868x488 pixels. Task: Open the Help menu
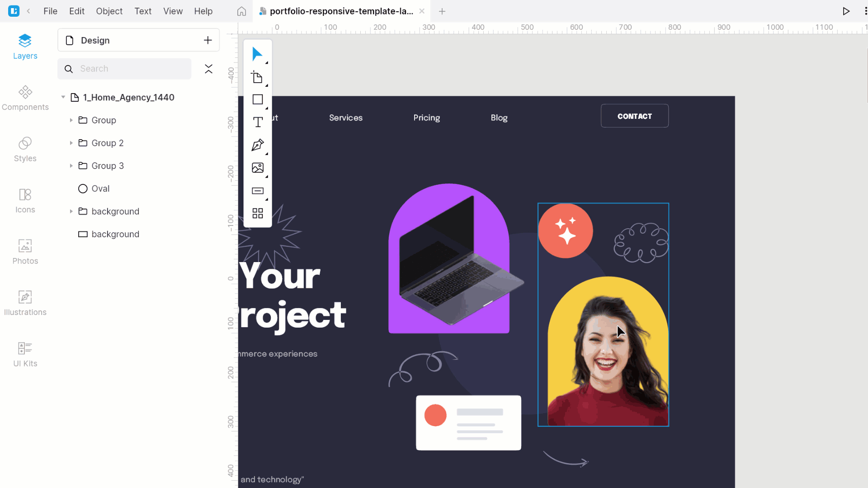203,11
